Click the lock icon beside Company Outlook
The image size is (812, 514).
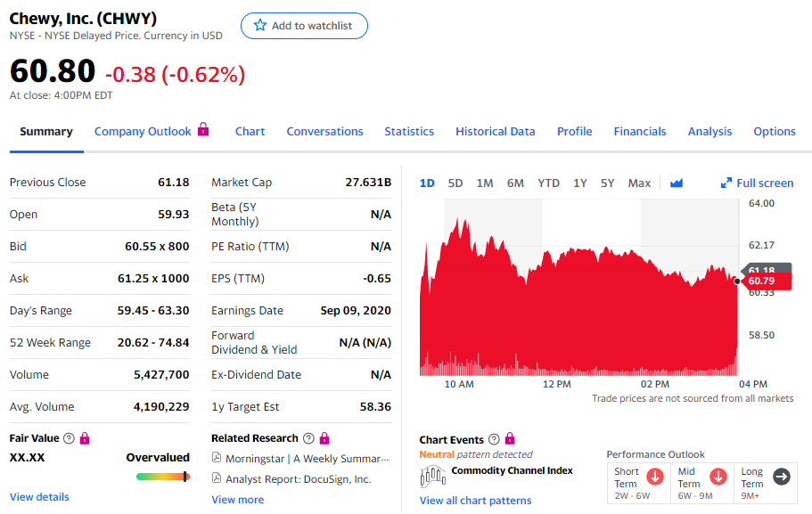pos(203,130)
